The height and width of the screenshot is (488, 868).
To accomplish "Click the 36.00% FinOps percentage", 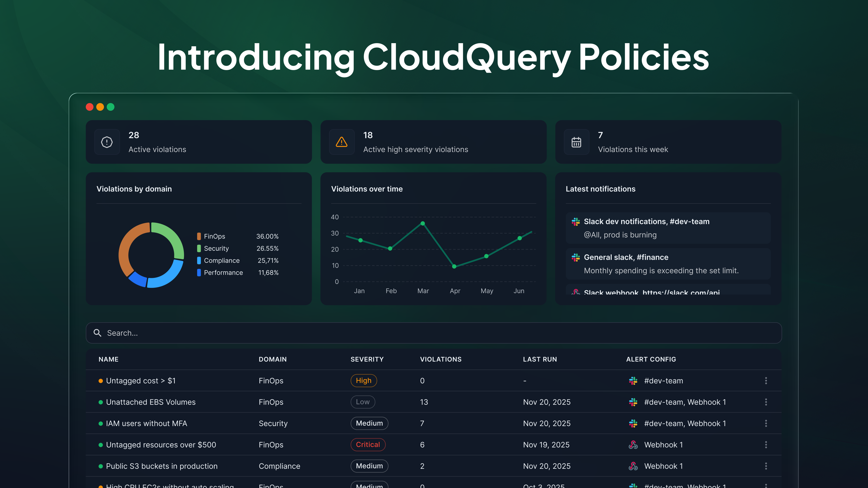I will click(267, 236).
